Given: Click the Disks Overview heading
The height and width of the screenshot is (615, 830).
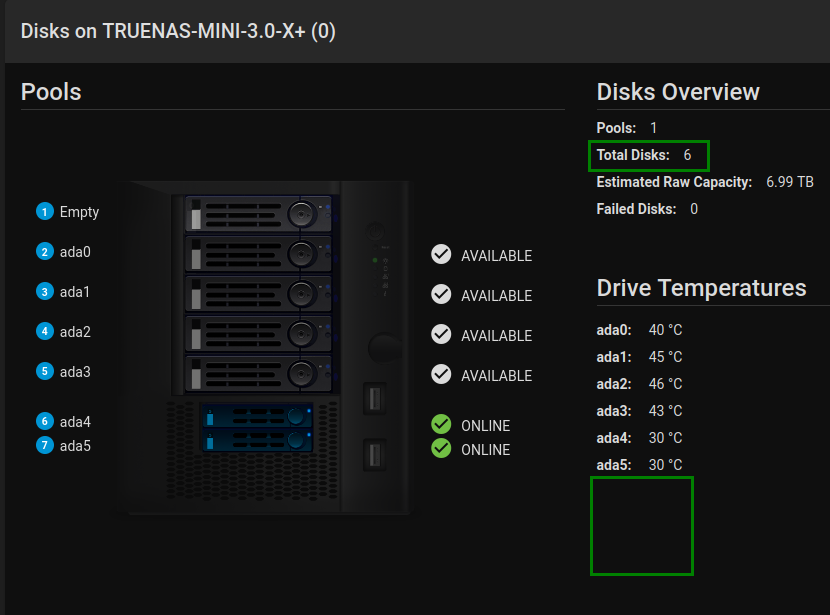Looking at the screenshot, I should (678, 92).
